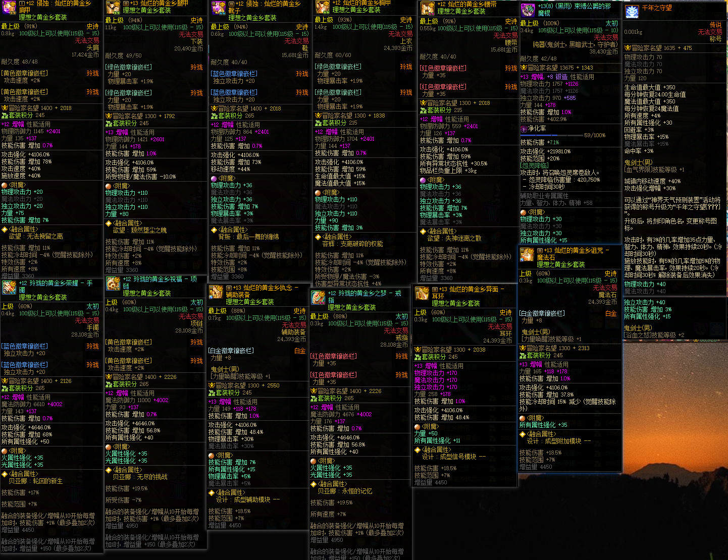Click the fusion name 贝亚娜：轮回的新生
Image resolution: width=728 pixels, height=560 pixels.
(36, 481)
